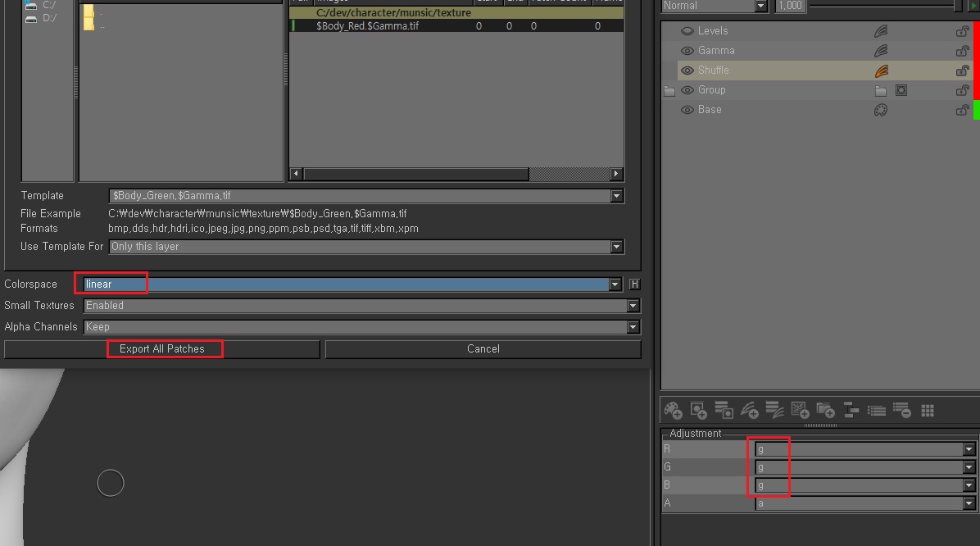Viewport: 980px width, 546px height.
Task: Open the Alpha Channels dropdown
Action: [x=633, y=326]
